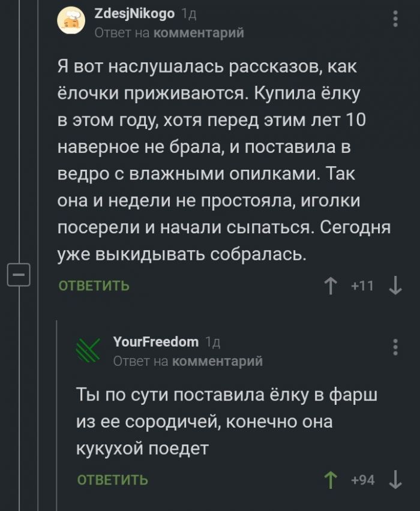Image resolution: width=420 pixels, height=511 pixels.
Task: Open three-dot menu on YourFreedom's reply
Action: point(395,347)
